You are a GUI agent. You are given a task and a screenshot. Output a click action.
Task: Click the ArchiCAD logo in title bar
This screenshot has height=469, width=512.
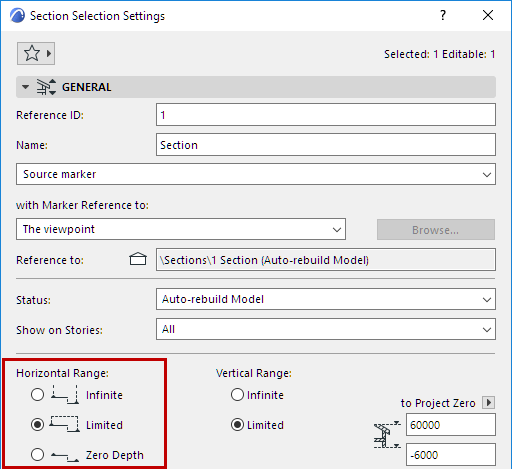point(17,16)
